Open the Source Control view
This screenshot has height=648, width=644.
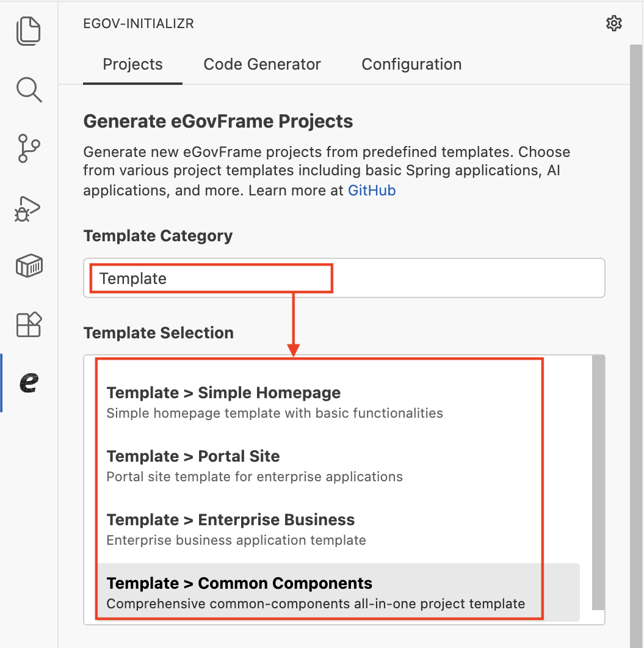29,148
